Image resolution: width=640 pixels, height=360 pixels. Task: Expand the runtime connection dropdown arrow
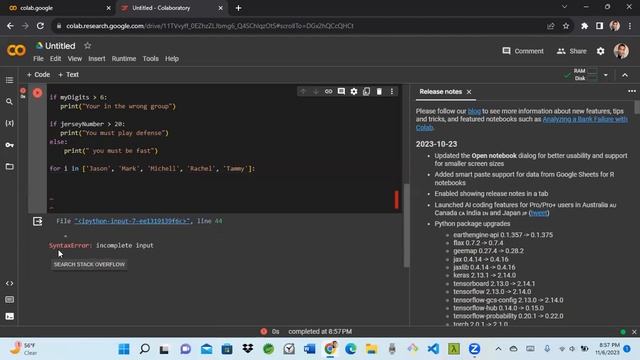606,75
